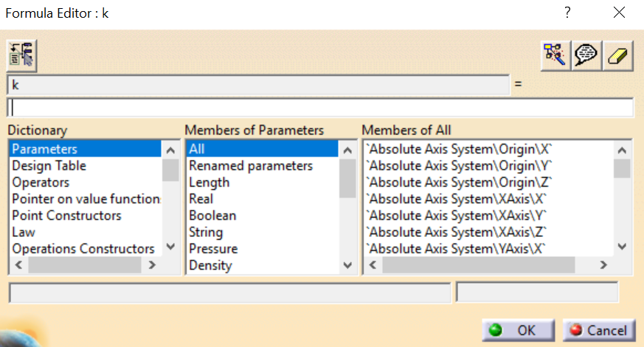The image size is (644, 347).
Task: Click right arrow of Dictionary horizontal scrollbar
Action: pos(152,265)
